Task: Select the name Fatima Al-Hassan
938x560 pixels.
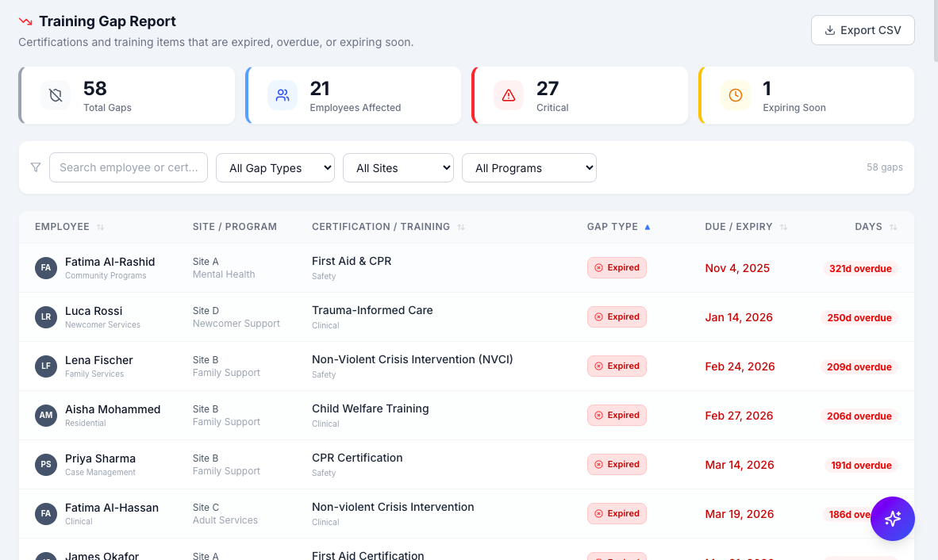Action: [112, 508]
